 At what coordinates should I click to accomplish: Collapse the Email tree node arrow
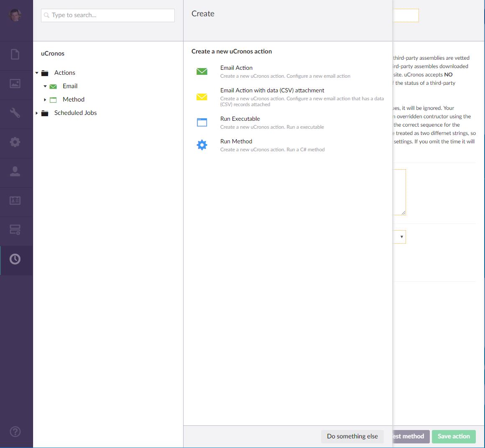45,87
